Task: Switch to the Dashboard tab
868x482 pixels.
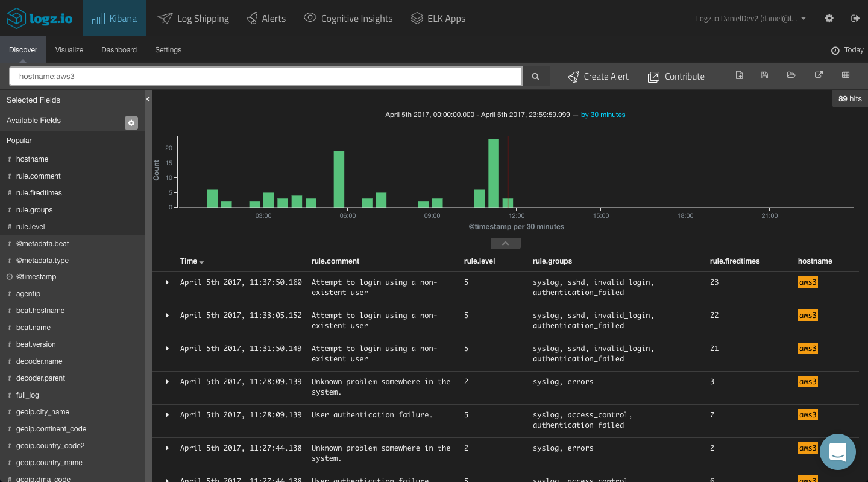Action: pyautogui.click(x=119, y=50)
